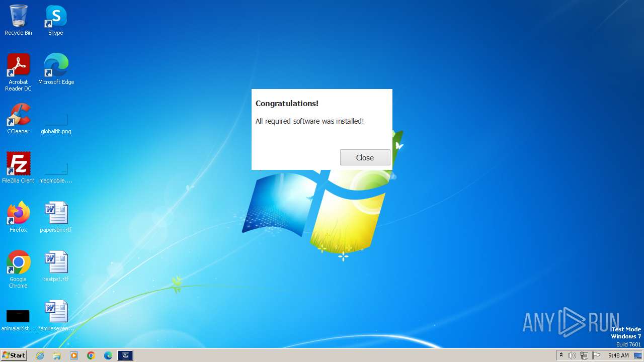Open the network tray icon
This screenshot has height=362, width=644.
[x=584, y=355]
